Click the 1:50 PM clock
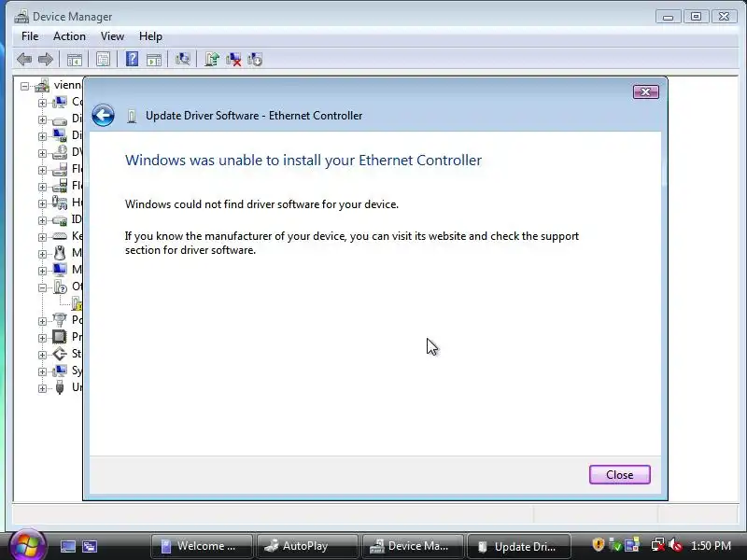 711,546
